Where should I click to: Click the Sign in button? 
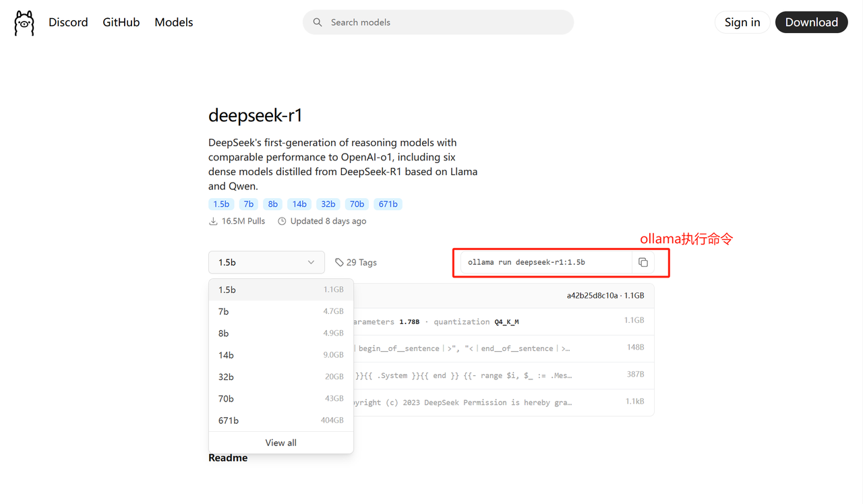(742, 22)
